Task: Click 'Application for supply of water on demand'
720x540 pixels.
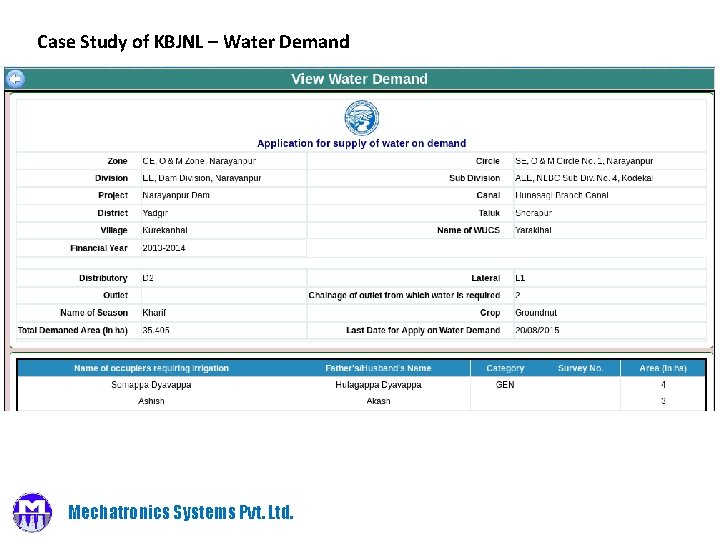Action: tap(361, 143)
